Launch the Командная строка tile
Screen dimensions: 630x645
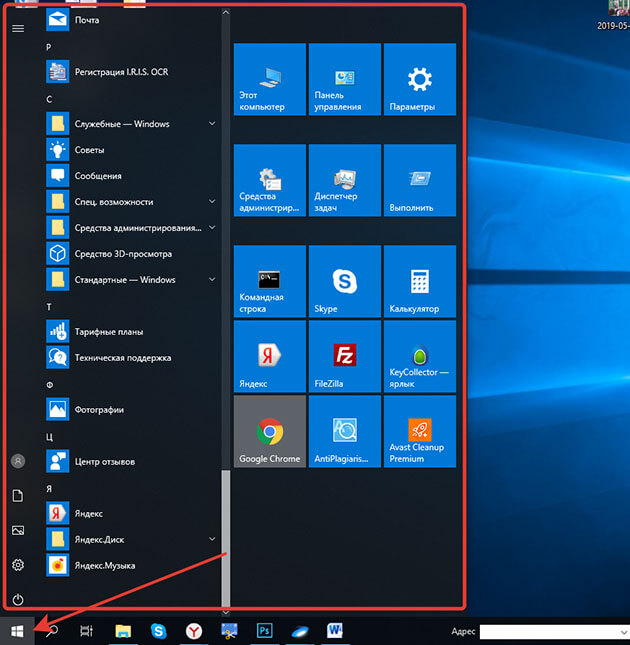(x=270, y=281)
